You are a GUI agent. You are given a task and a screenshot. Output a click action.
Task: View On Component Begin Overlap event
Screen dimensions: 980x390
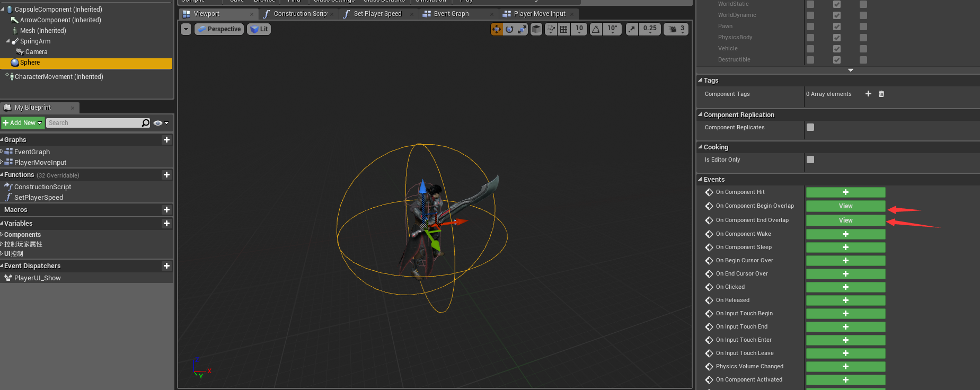845,206
